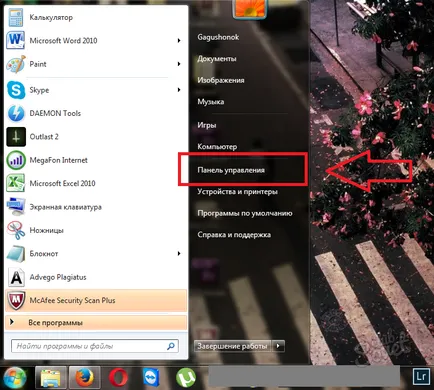Switch to Firefox in the taskbar
The height and width of the screenshot is (390, 434).
click(x=84, y=378)
